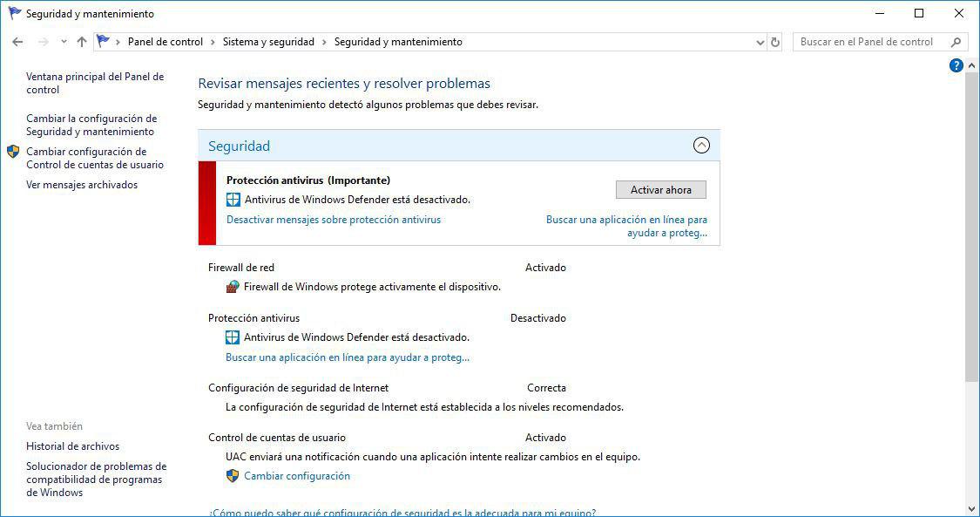The width and height of the screenshot is (980, 517).
Task: Click the Firewall de red label
Action: 241,268
